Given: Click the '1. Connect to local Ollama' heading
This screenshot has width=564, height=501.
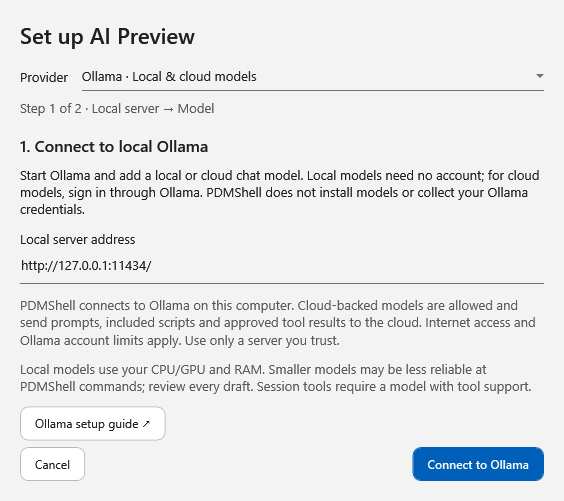Looking at the screenshot, I should click(114, 147).
